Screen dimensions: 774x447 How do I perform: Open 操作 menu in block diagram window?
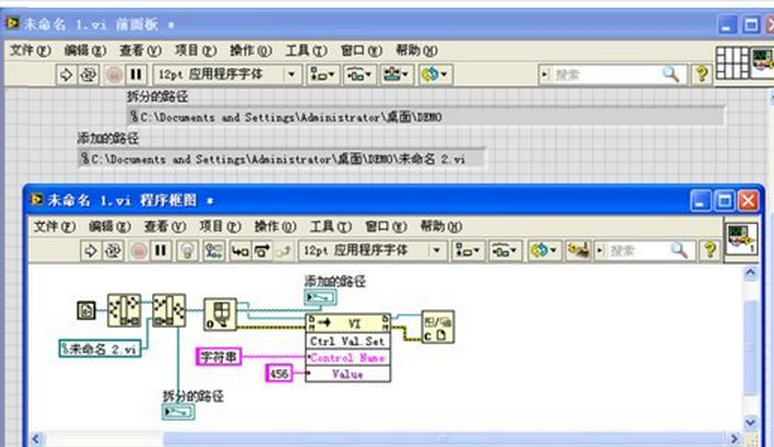[274, 226]
